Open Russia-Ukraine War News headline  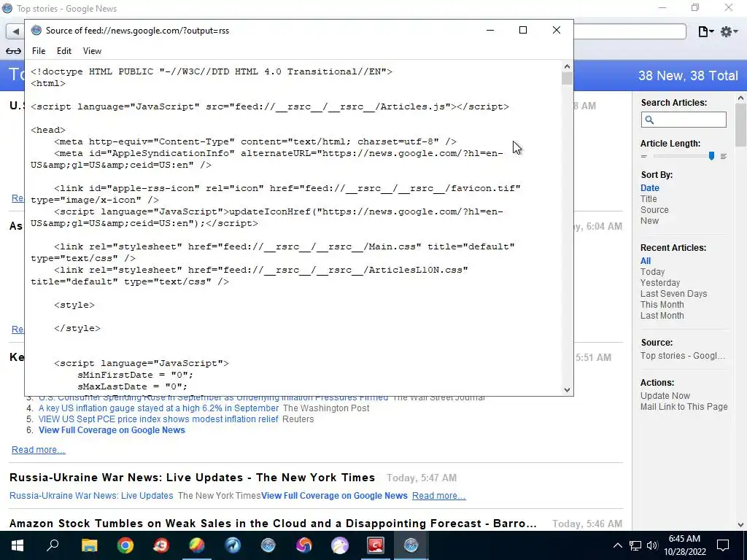pos(192,478)
